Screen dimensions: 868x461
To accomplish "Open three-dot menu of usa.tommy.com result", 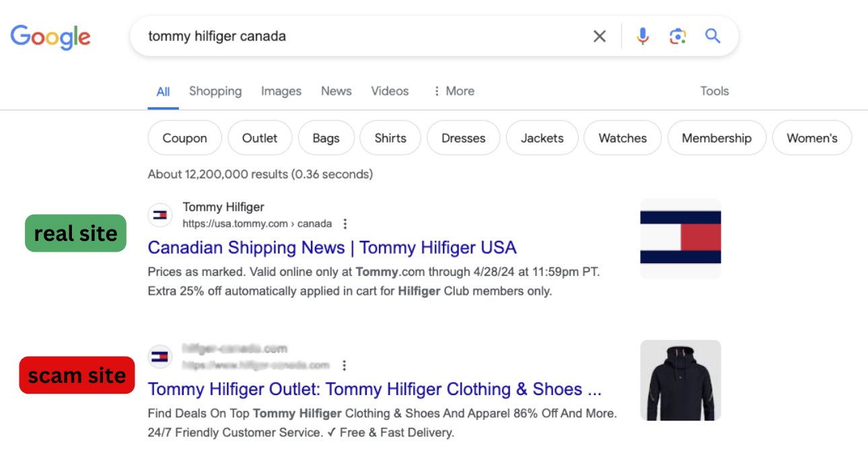I will [x=345, y=223].
